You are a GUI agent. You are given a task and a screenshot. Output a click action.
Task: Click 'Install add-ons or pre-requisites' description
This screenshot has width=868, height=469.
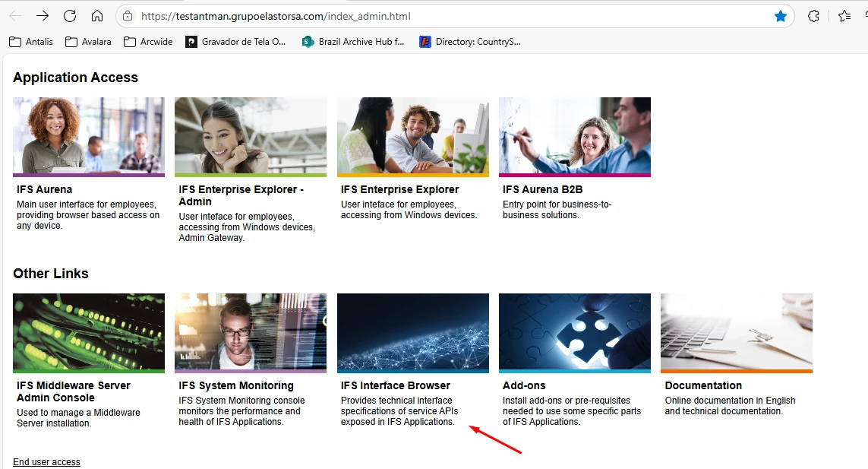[571, 410]
